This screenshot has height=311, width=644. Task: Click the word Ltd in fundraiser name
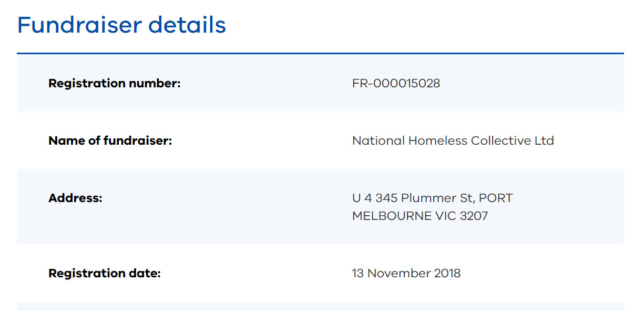click(x=544, y=141)
